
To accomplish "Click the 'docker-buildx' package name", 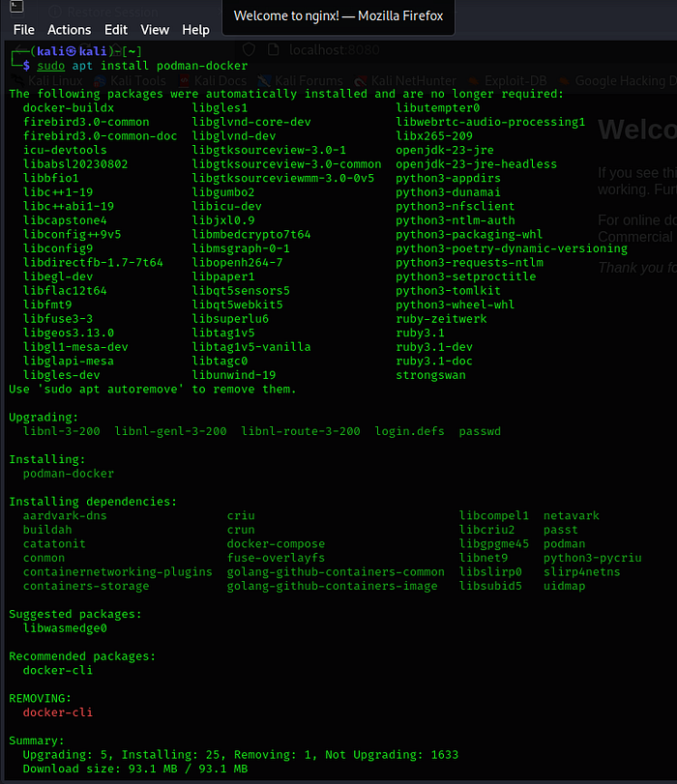I will pos(69,108).
